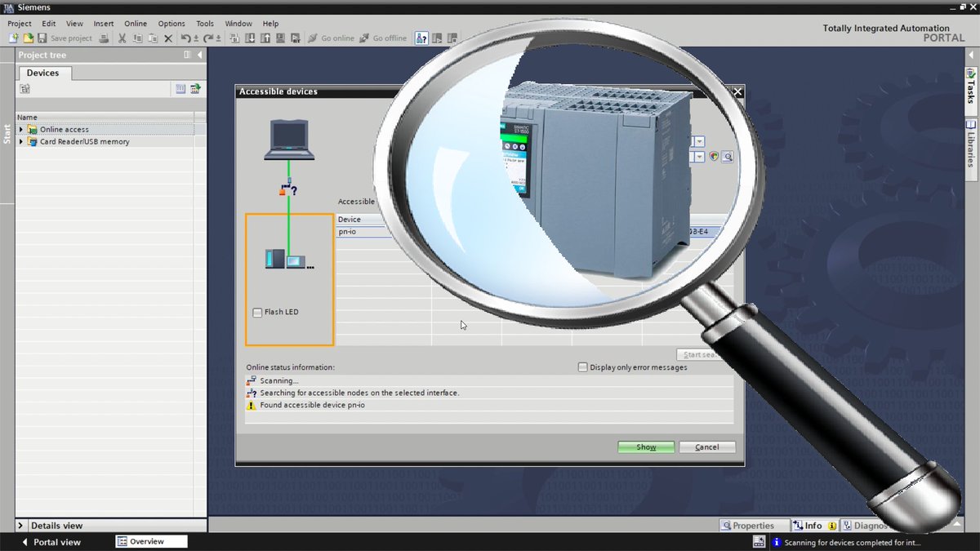
Task: Select the Devices tab in Project tree
Action: pyautogui.click(x=43, y=73)
